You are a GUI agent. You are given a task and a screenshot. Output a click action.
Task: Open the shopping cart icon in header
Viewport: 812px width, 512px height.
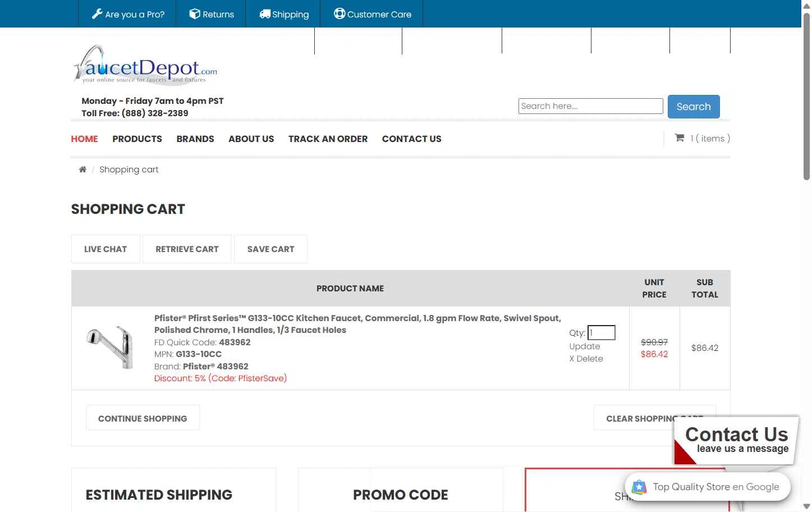pos(680,138)
